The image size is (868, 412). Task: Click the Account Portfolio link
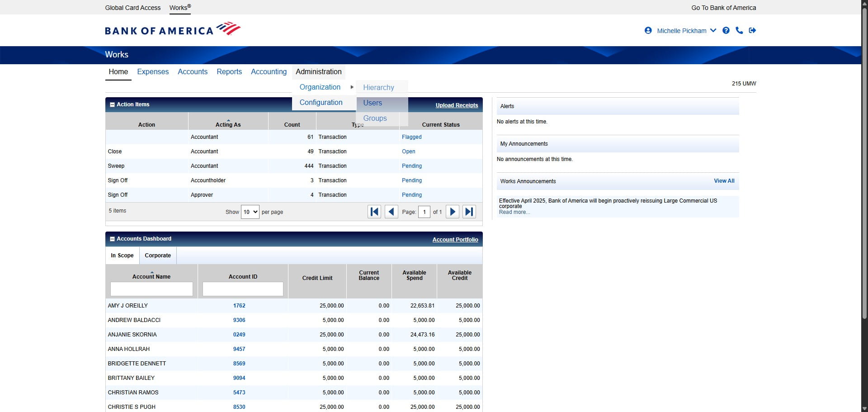tap(455, 239)
